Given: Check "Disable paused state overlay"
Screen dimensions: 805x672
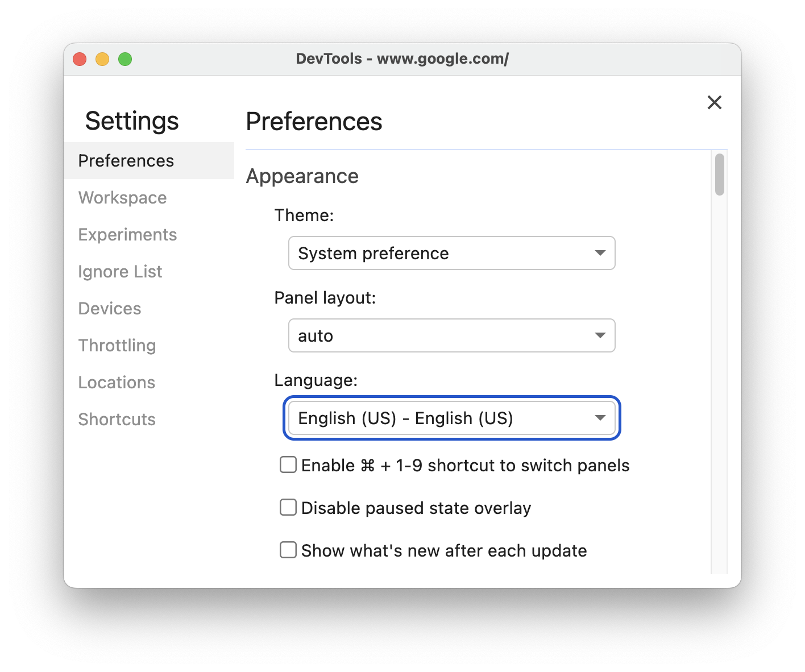Looking at the screenshot, I should click(288, 507).
